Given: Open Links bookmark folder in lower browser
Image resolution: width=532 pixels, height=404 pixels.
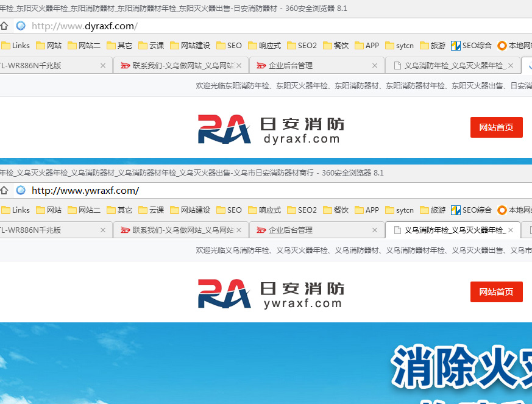Looking at the screenshot, I should pyautogui.click(x=16, y=210).
